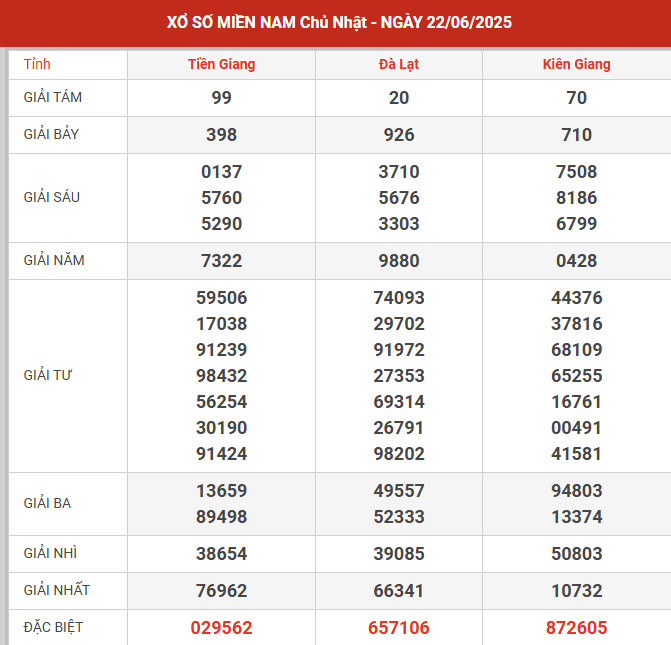Screen dimensions: 671x645
Task: Select Giải Ba number 13659
Action: click(222, 491)
